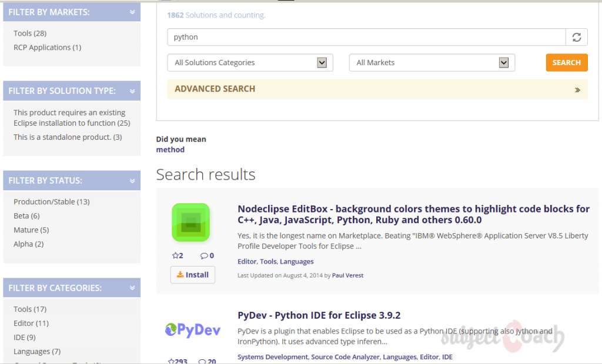Viewport: 602px width, 364px height.
Task: Click the orange SEARCH button
Action: [566, 62]
